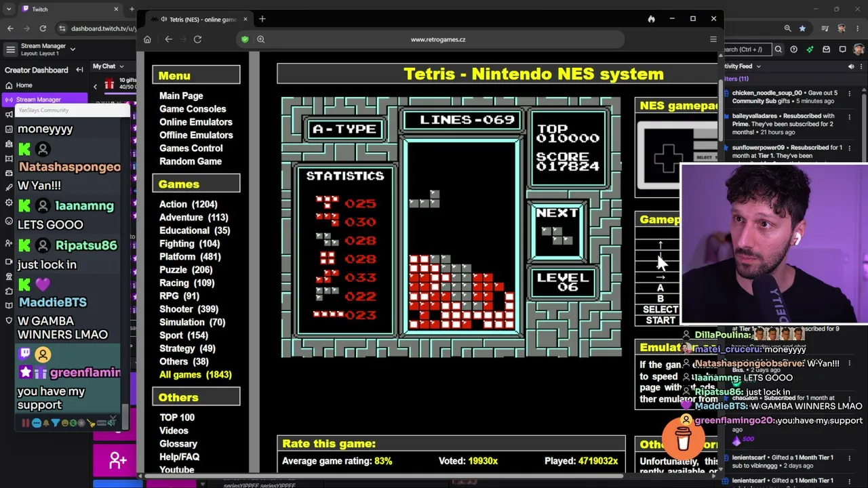Mute Activity Feed sound alerts
Viewport: 868px width, 488px height.
click(x=851, y=66)
